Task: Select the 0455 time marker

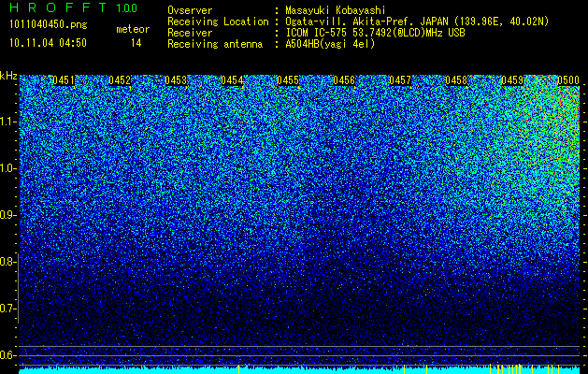Action: (x=288, y=80)
